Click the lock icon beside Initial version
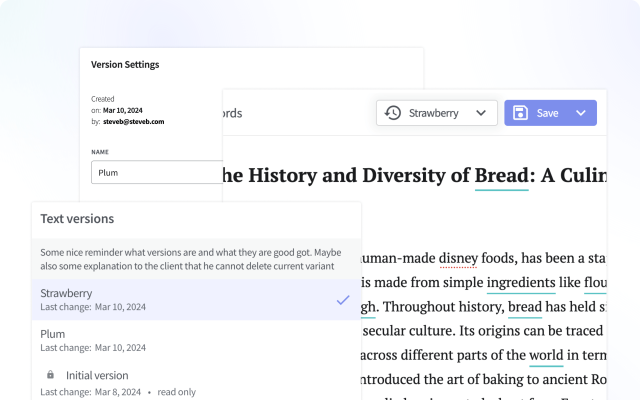Viewport: 640px width, 400px height. point(50,375)
